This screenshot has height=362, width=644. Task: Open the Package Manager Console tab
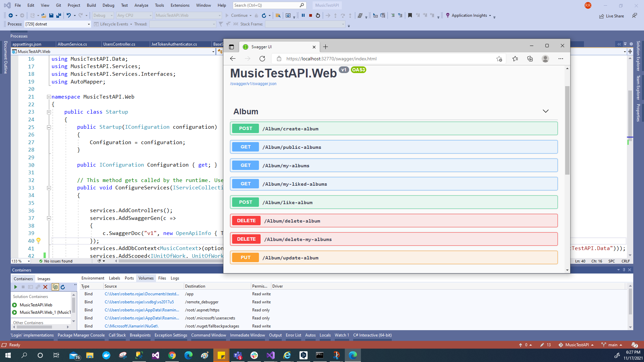click(81, 335)
